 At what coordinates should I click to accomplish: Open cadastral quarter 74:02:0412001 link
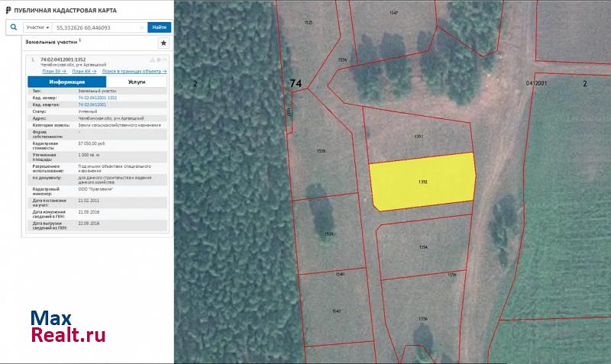[x=92, y=104]
